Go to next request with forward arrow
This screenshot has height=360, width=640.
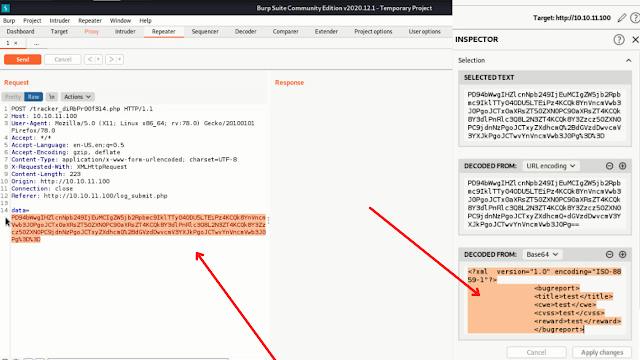pos(111,60)
